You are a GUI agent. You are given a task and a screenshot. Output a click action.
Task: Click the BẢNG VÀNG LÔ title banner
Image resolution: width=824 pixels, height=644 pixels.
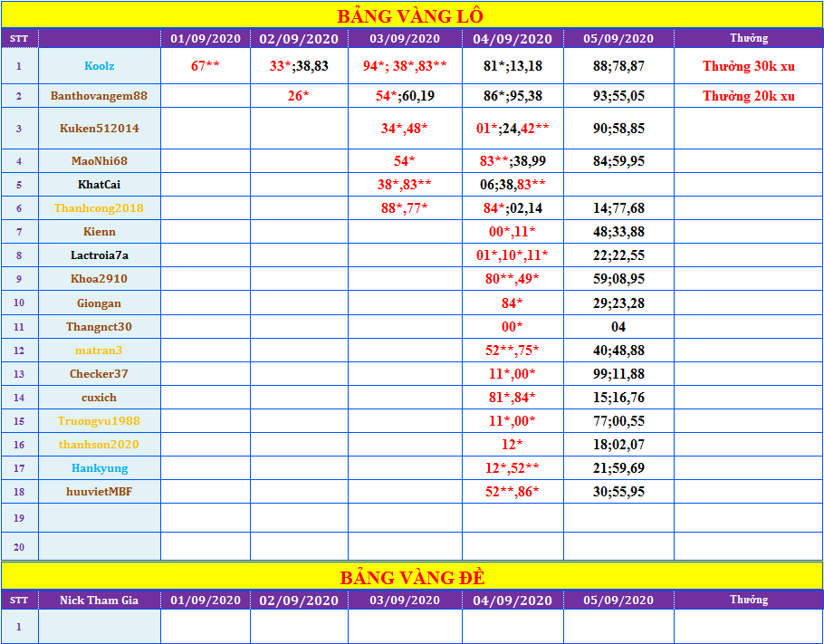(x=410, y=15)
